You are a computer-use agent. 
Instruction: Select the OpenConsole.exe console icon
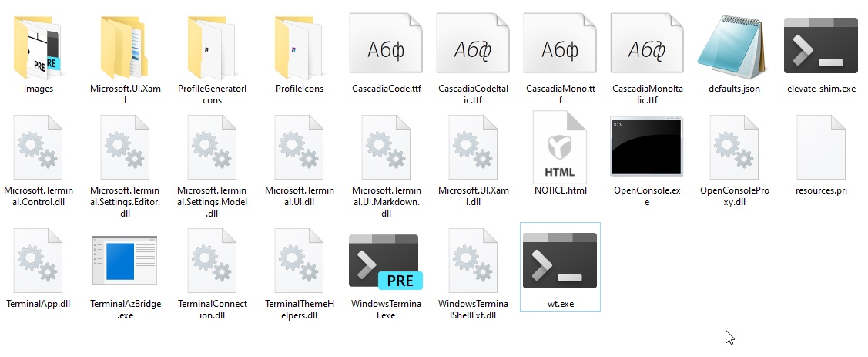[x=647, y=147]
